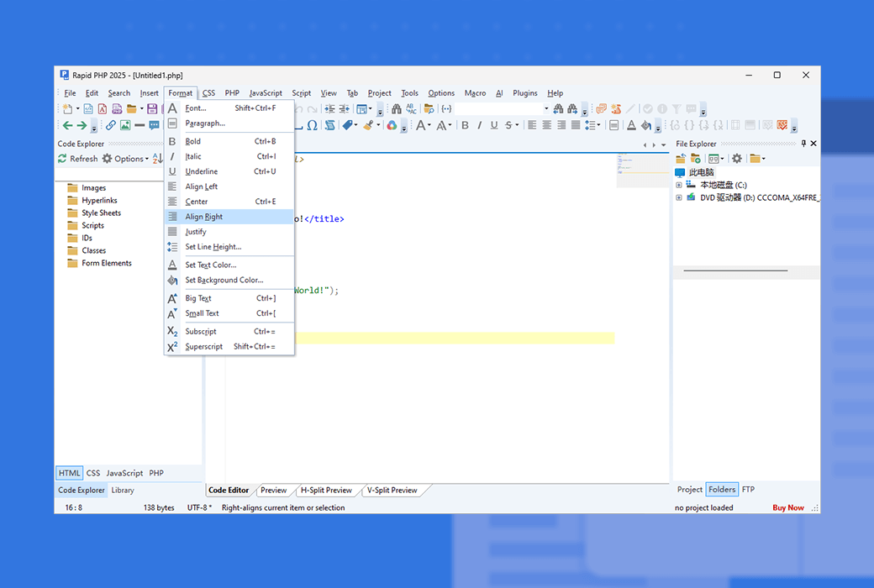The width and height of the screenshot is (874, 588).
Task: Click the new folder icon in File Explorer
Action: click(x=695, y=159)
